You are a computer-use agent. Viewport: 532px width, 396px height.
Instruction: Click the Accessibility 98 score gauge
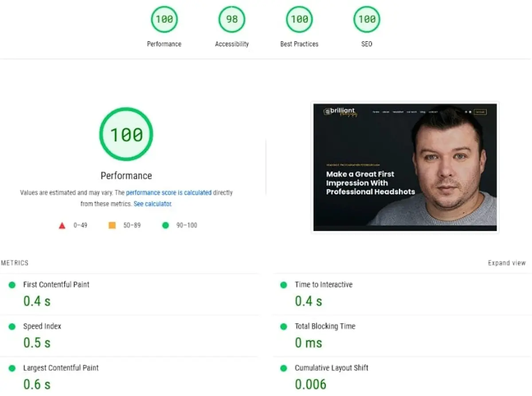231,19
